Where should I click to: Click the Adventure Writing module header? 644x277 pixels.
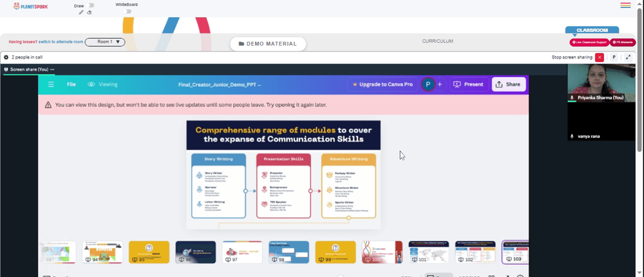(348, 158)
